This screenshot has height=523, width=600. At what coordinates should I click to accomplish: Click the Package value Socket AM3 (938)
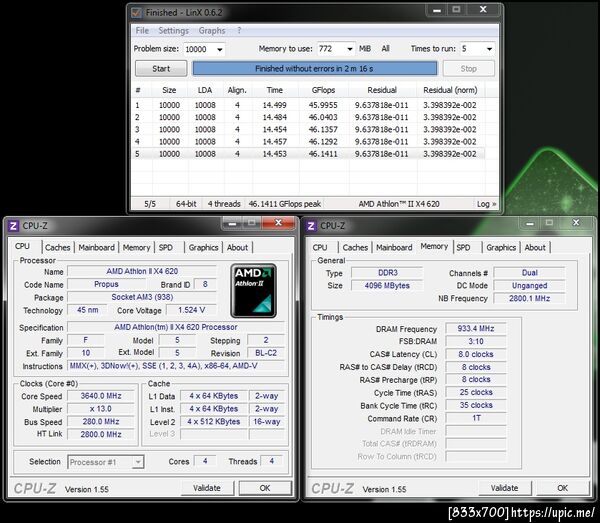pyautogui.click(x=142, y=297)
